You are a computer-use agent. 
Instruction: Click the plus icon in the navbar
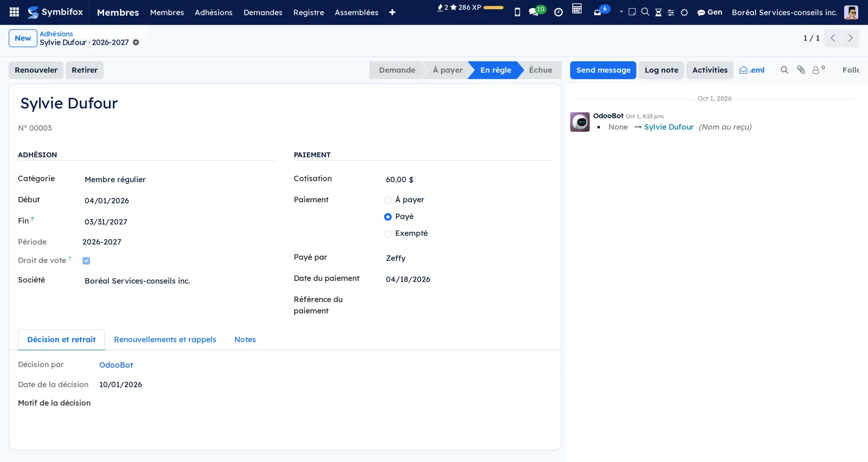pyautogui.click(x=392, y=12)
